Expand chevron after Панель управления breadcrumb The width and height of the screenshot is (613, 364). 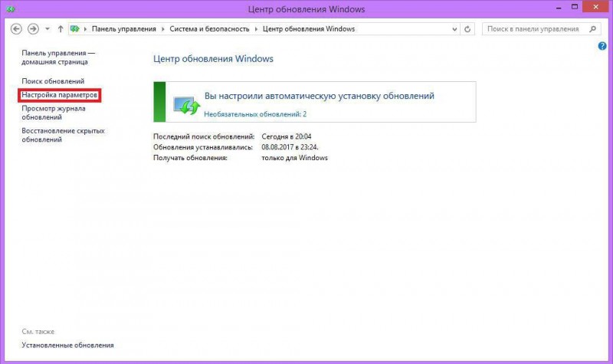click(x=163, y=29)
